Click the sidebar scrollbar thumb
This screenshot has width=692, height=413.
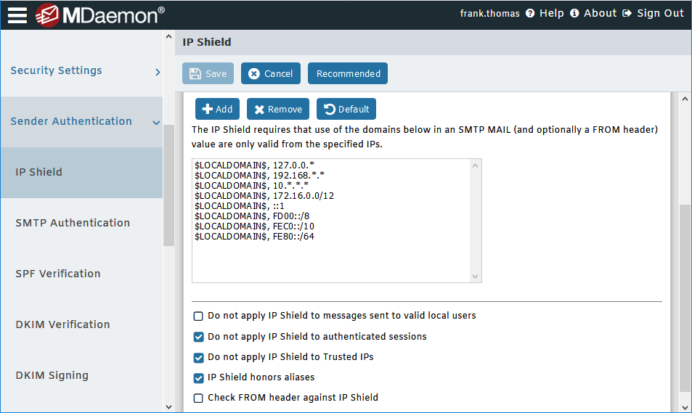click(x=169, y=185)
